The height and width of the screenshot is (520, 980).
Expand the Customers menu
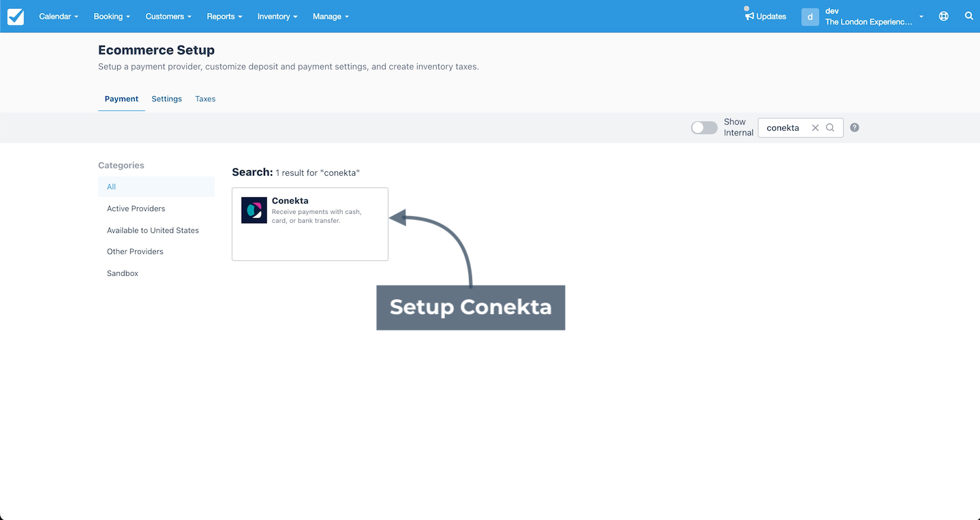tap(168, 16)
